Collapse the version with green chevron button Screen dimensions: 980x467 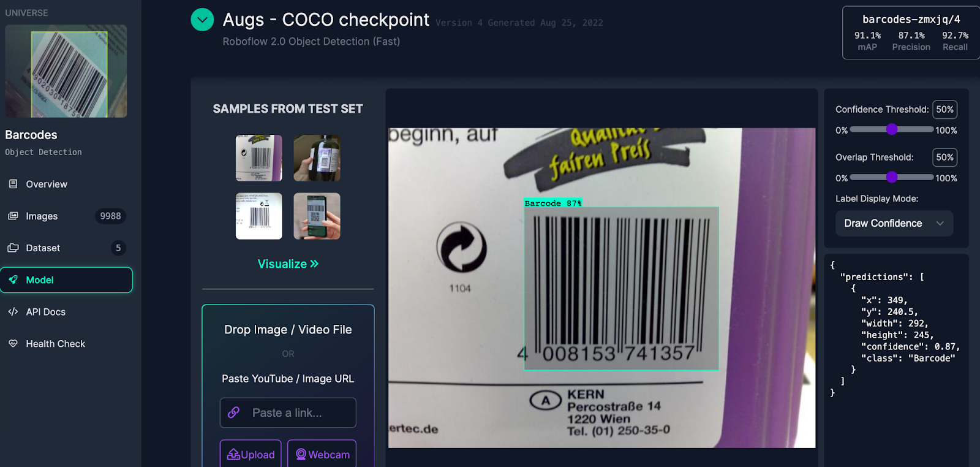pos(202,20)
